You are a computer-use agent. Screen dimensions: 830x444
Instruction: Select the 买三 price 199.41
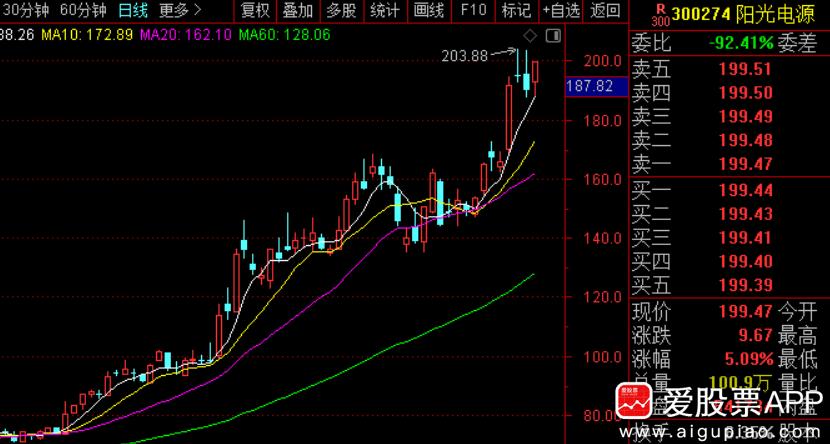pyautogui.click(x=746, y=238)
